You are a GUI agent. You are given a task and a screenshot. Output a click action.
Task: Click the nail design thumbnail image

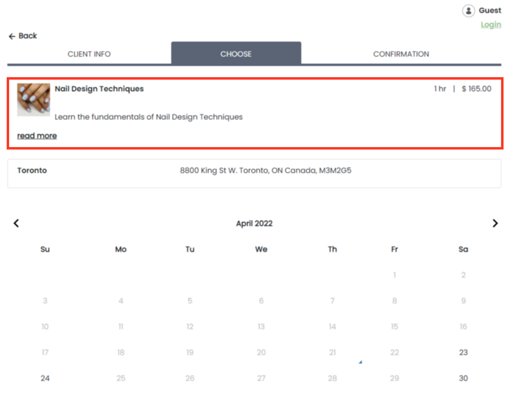click(x=33, y=100)
